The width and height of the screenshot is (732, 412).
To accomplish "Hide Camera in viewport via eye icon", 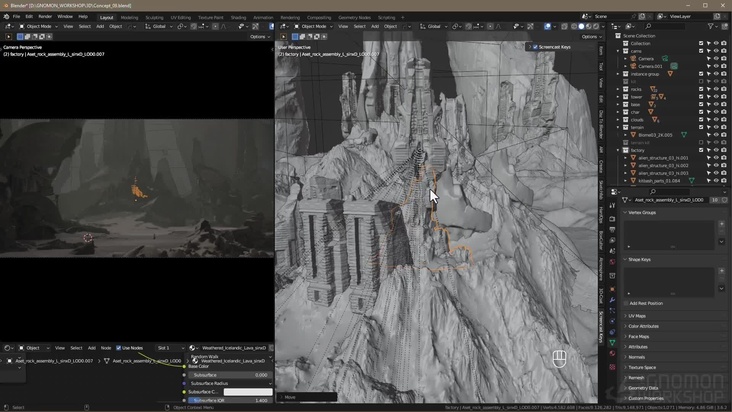I will tap(716, 58).
